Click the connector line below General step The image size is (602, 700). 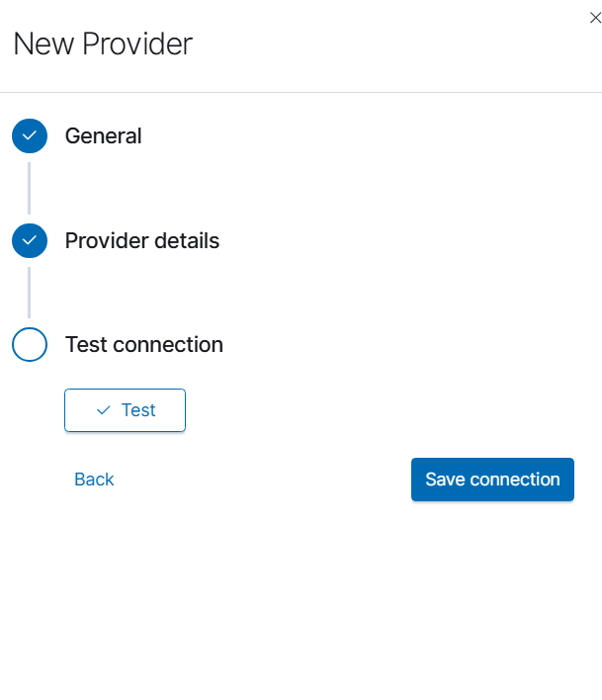pyautogui.click(x=30, y=188)
